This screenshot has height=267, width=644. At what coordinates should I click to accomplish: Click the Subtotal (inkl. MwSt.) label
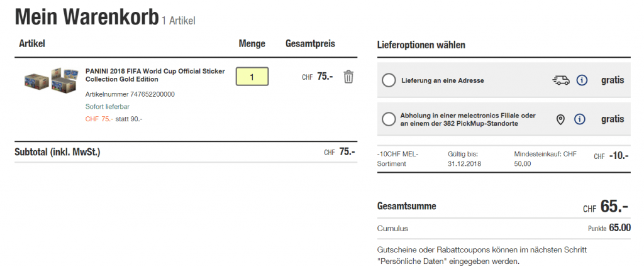(x=57, y=152)
